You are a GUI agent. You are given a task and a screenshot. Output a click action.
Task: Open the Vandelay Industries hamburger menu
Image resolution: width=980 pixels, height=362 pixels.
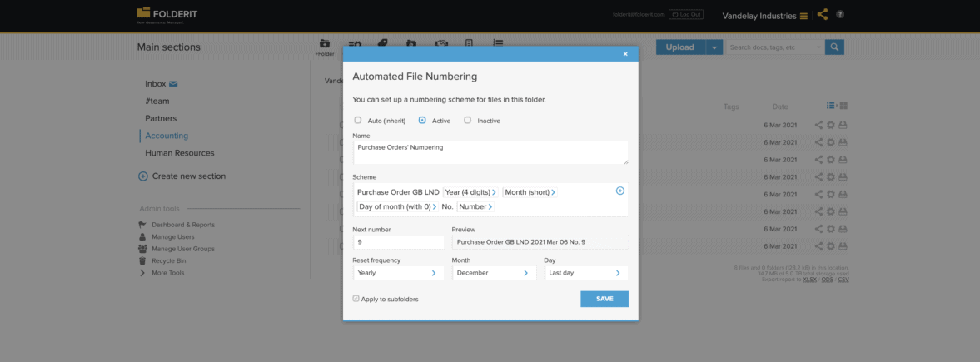[803, 16]
